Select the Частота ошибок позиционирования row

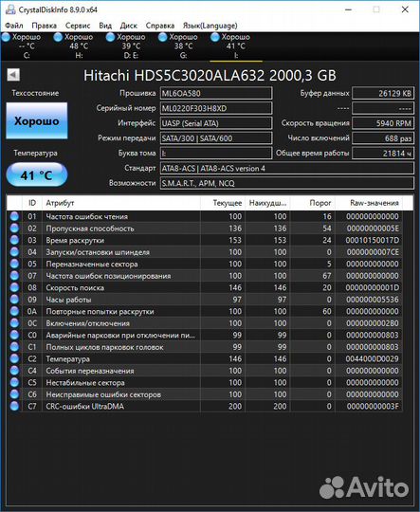coord(205,276)
